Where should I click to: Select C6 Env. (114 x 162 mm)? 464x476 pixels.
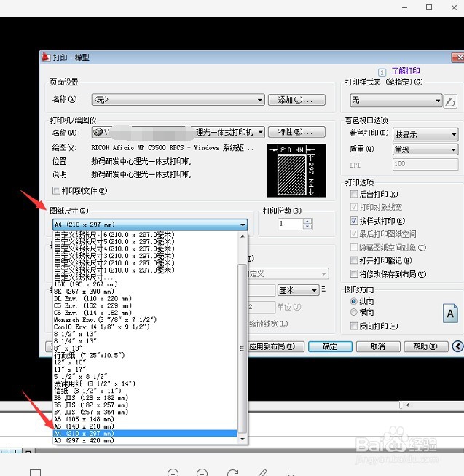click(x=145, y=313)
